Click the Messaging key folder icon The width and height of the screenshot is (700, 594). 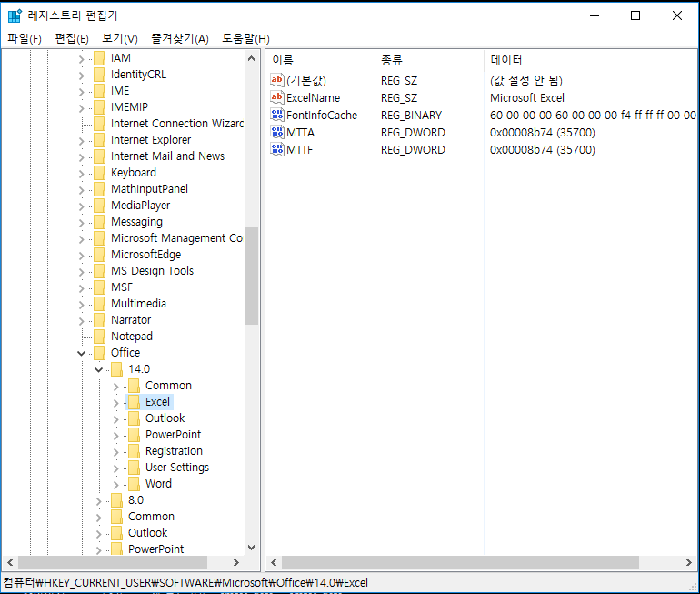tap(100, 222)
